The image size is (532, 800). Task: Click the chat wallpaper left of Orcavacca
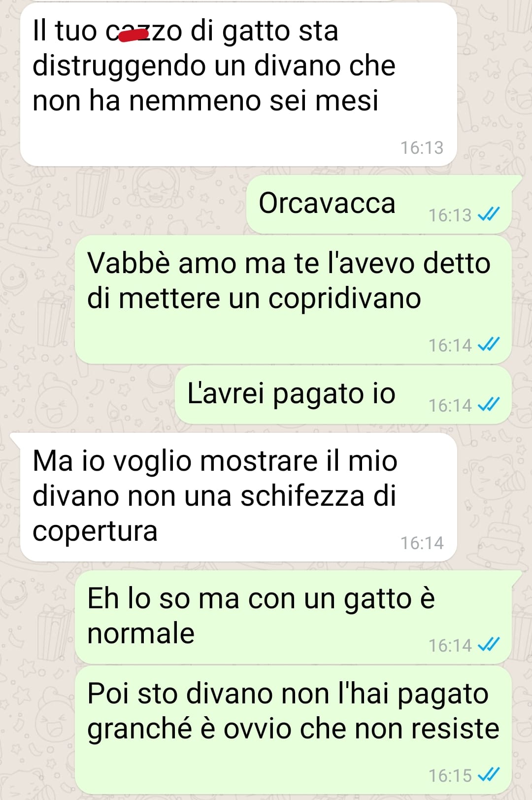pyautogui.click(x=123, y=205)
